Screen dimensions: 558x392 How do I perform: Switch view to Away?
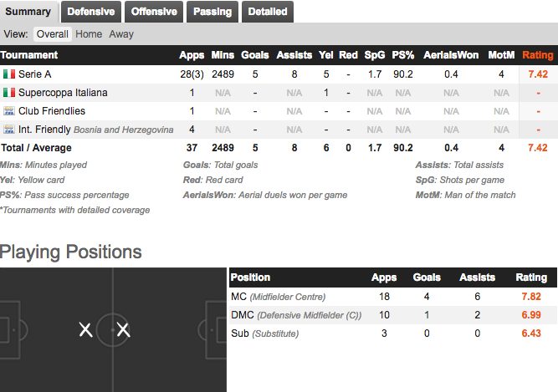121,34
